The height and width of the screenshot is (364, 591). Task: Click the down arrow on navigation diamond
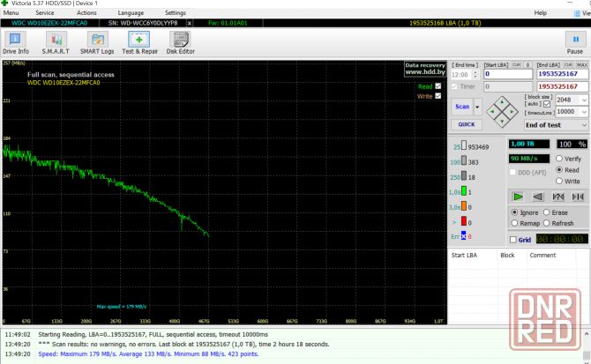tap(502, 122)
